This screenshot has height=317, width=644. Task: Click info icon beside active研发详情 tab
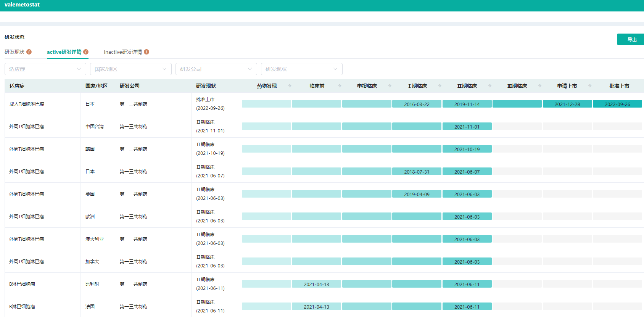click(x=86, y=52)
